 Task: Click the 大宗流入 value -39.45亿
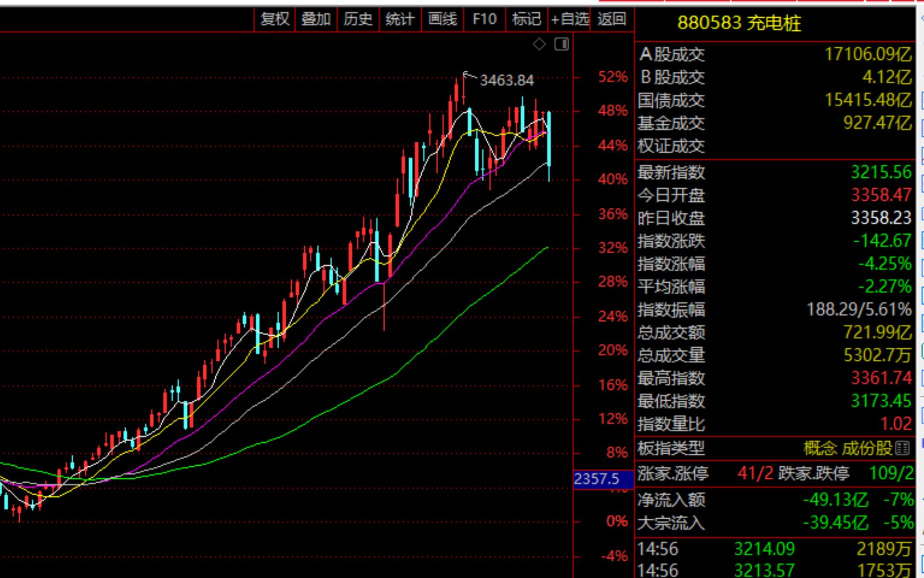point(836,523)
